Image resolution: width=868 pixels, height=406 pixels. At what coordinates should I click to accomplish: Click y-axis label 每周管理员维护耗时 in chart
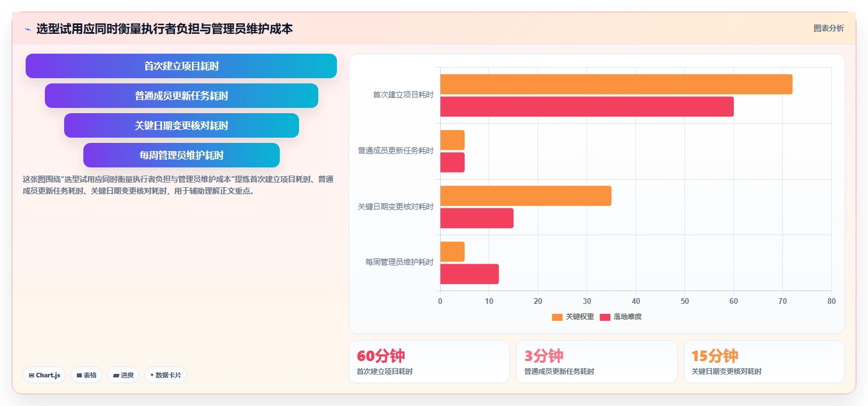pos(400,262)
